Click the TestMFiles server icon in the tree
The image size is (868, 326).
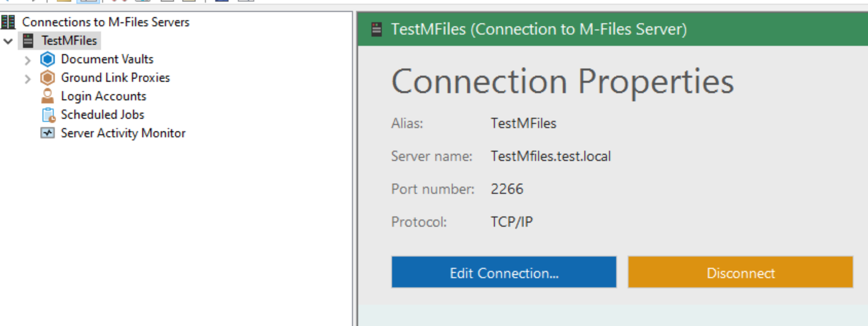pos(28,41)
